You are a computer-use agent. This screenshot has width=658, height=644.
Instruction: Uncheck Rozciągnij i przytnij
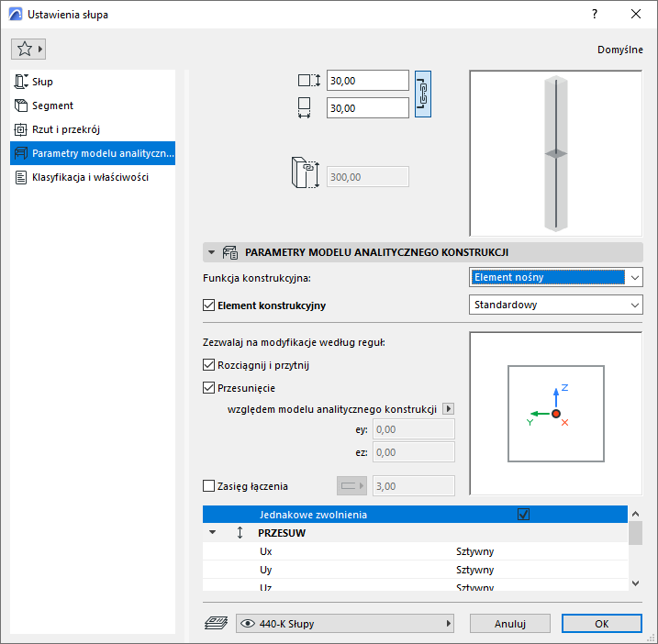tap(208, 364)
